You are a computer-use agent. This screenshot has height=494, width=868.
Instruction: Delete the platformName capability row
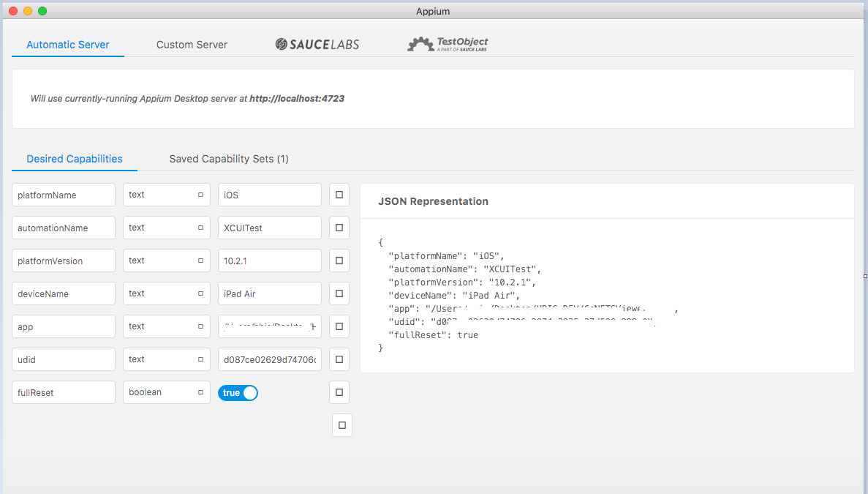pyautogui.click(x=339, y=195)
